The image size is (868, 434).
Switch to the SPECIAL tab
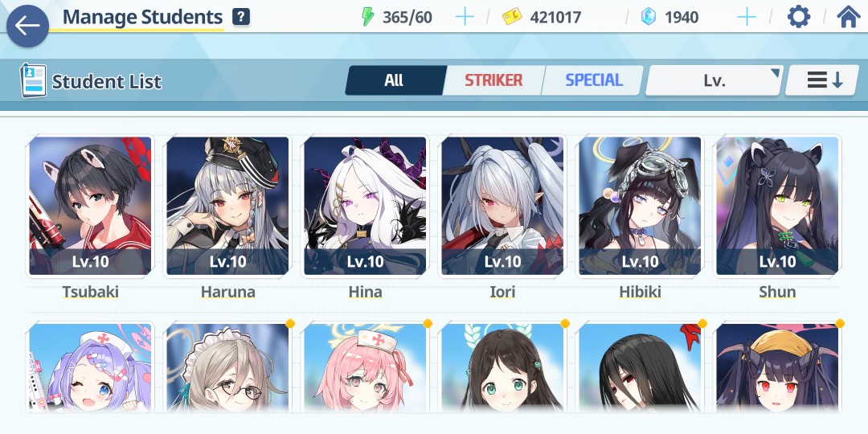click(593, 80)
